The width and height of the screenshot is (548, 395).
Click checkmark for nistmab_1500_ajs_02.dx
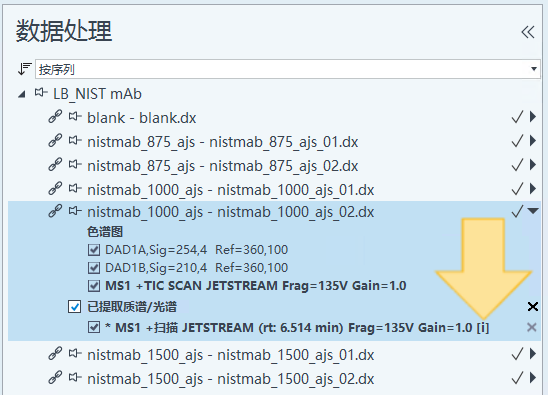(x=517, y=378)
